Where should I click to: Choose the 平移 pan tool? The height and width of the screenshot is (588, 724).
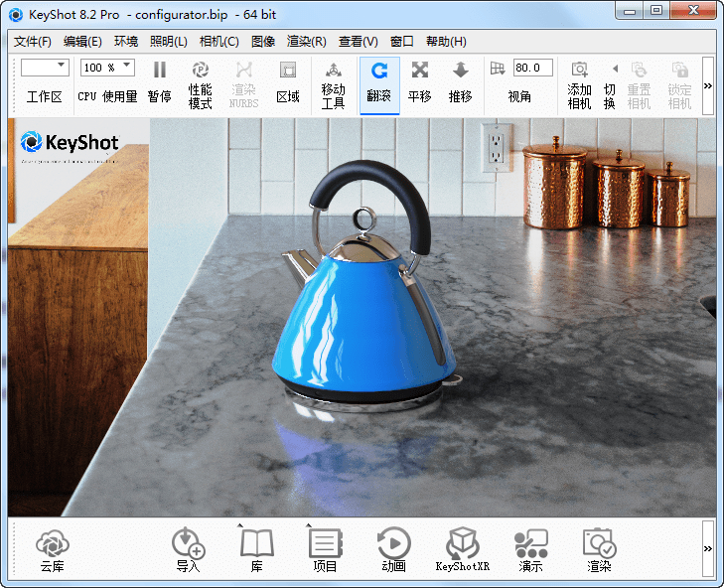420,82
